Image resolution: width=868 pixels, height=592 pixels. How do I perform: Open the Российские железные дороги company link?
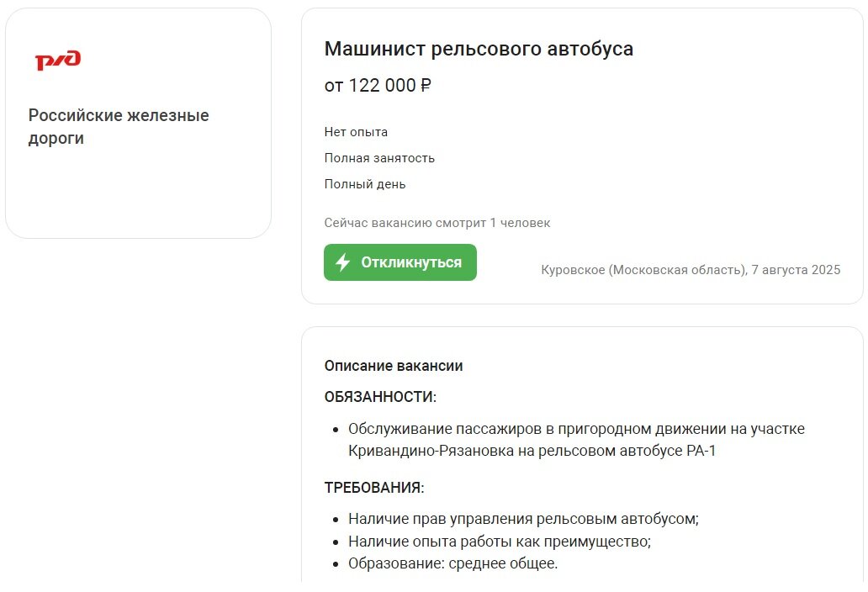[x=119, y=127]
